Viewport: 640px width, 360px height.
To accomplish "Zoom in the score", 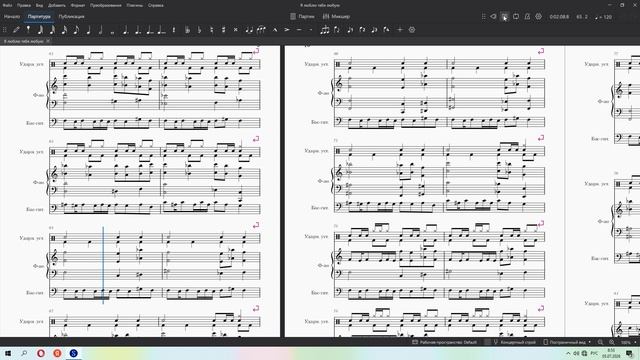I will pos(612,342).
